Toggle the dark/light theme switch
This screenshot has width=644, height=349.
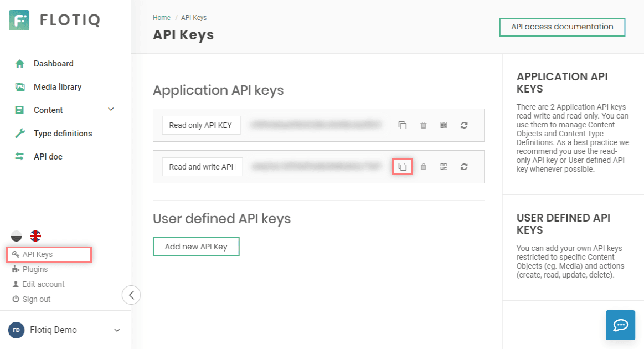tap(17, 236)
